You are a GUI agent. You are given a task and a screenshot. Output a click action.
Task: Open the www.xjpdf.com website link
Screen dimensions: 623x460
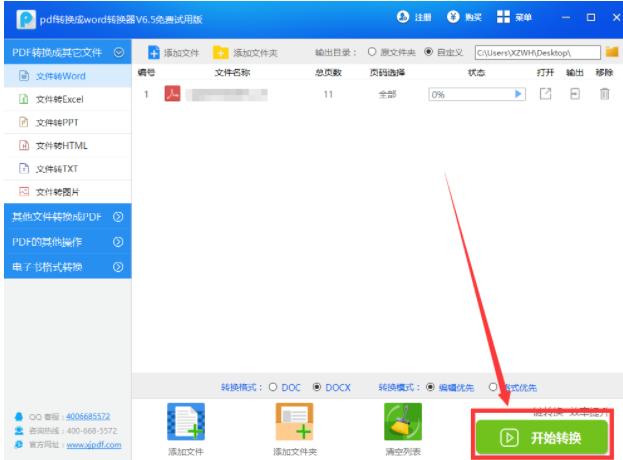94,445
